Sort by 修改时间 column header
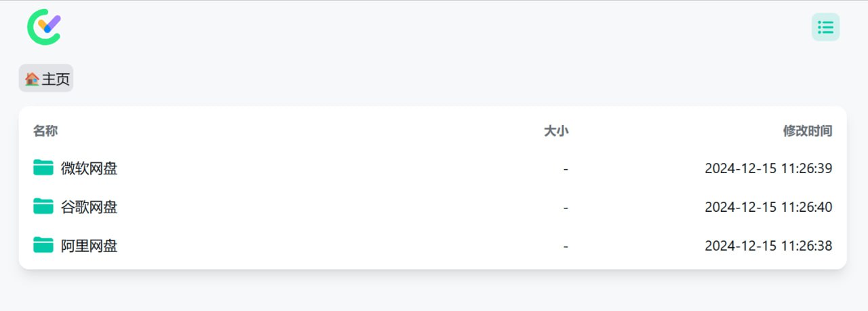Viewport: 868px width, 311px height. 808,131
